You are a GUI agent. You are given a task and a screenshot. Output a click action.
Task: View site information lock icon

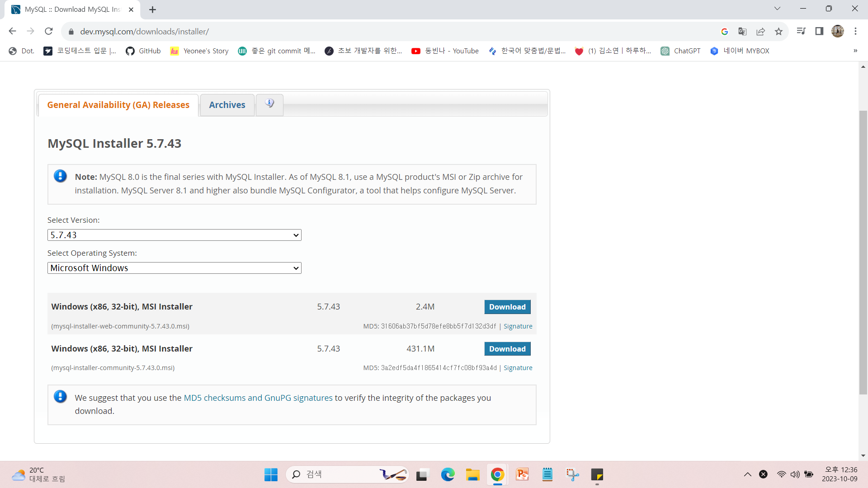click(x=71, y=32)
